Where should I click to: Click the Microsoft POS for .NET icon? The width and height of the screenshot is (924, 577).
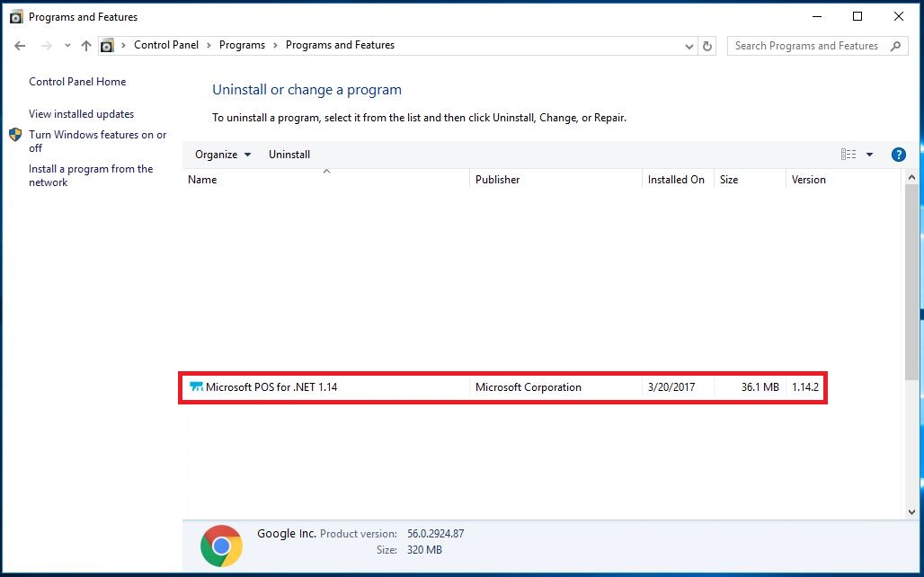tap(196, 387)
